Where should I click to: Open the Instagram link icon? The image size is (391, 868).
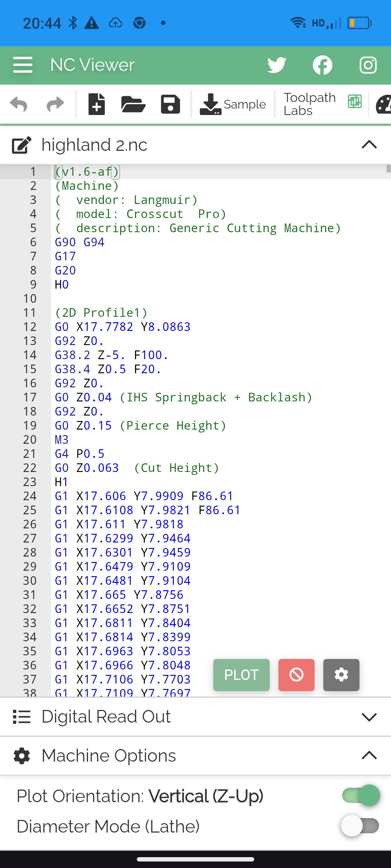[x=368, y=65]
